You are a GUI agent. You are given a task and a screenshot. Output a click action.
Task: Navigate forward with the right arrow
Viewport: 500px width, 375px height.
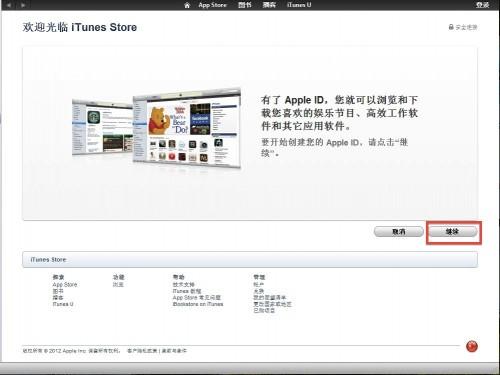point(23,5)
